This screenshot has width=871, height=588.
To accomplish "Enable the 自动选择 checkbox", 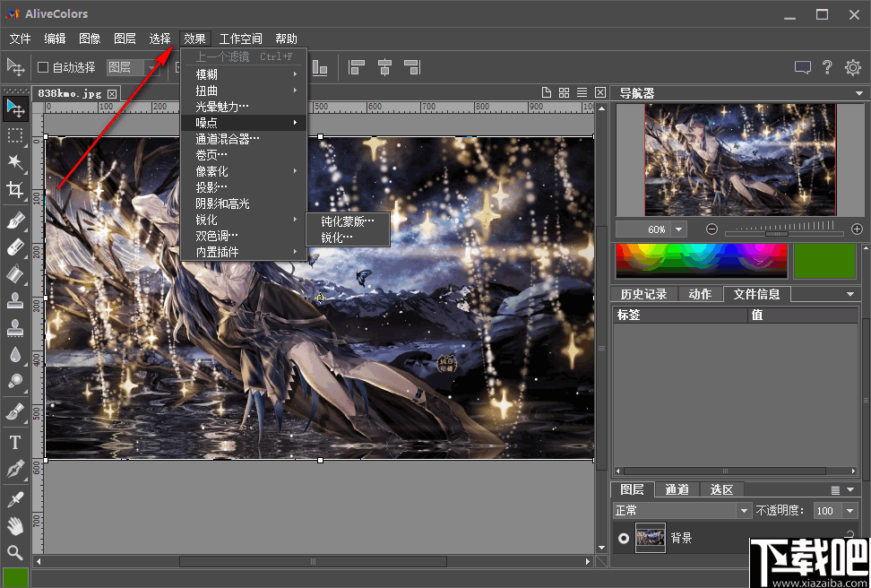I will point(43,67).
